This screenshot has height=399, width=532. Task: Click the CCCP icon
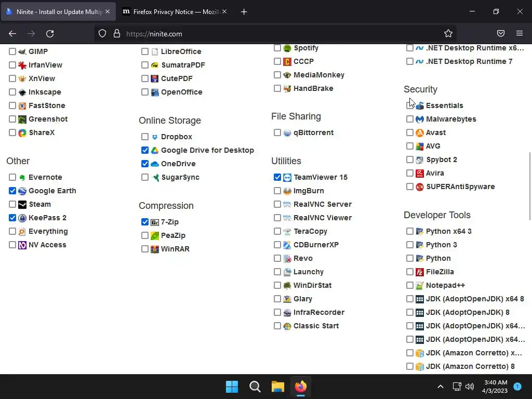tap(287, 61)
